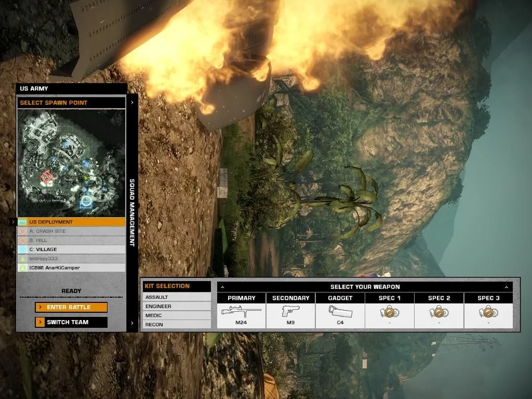Select the C4 gadget icon
532x399 pixels.
(340, 312)
